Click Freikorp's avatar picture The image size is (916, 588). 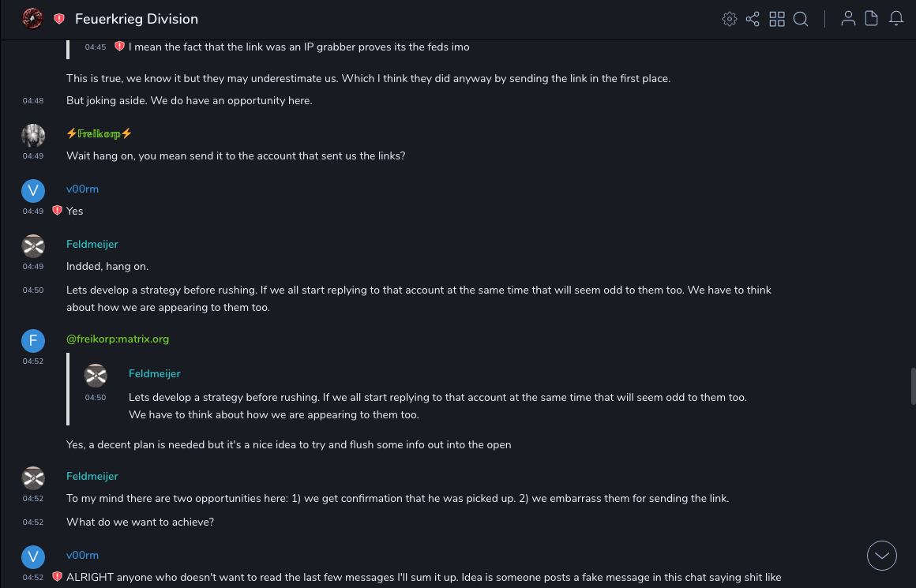tap(33, 135)
